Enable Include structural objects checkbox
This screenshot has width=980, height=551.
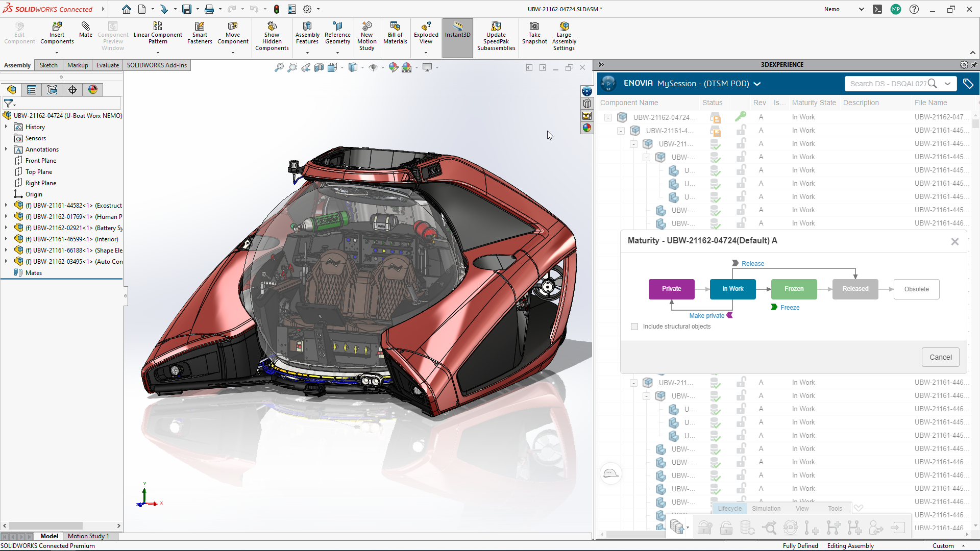pyautogui.click(x=634, y=327)
